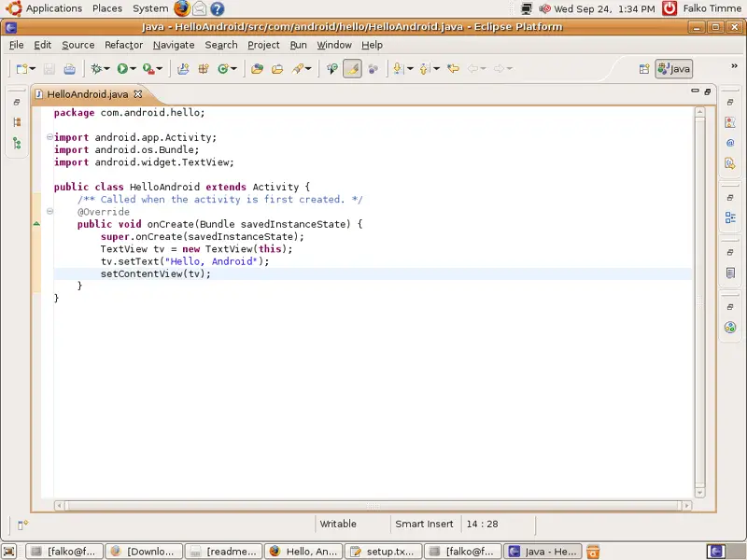Screen dimensions: 747x560
Task: Click the clock showing Wed Sep 24
Action: tap(604, 8)
